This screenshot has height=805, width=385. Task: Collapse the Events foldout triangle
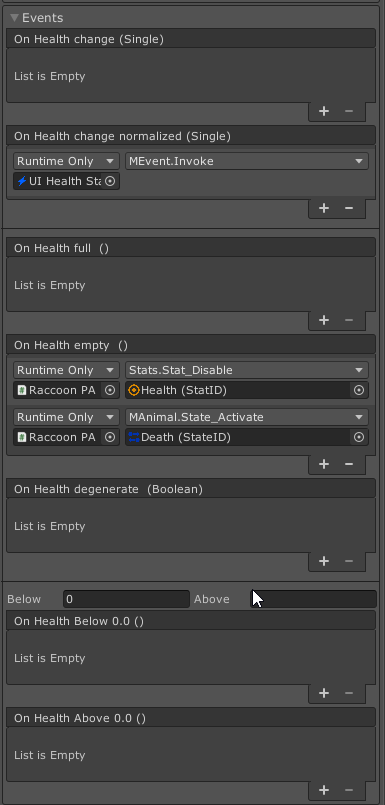click(14, 18)
